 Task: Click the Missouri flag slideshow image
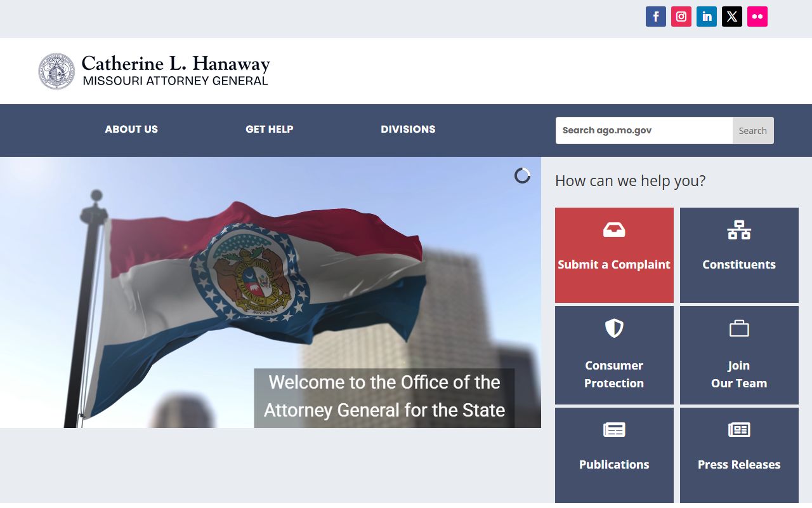[x=270, y=292]
